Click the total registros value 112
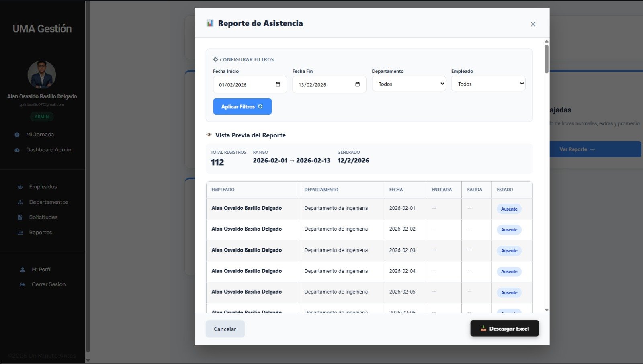The image size is (643, 364). pyautogui.click(x=217, y=162)
